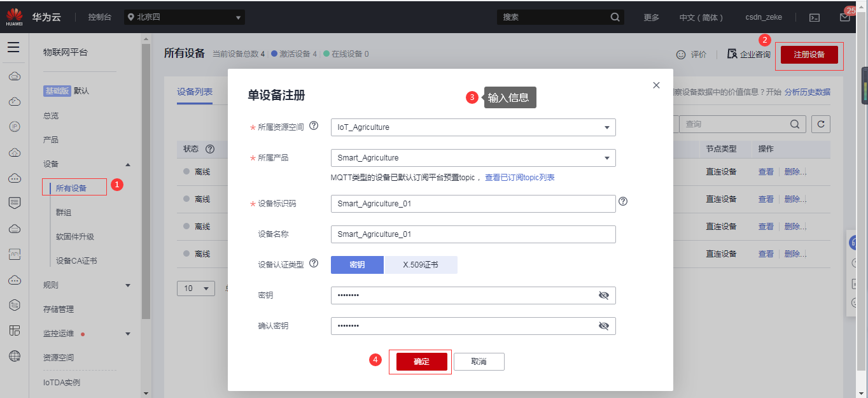
Task: Open 存储管理 in sidebar
Action: [59, 309]
